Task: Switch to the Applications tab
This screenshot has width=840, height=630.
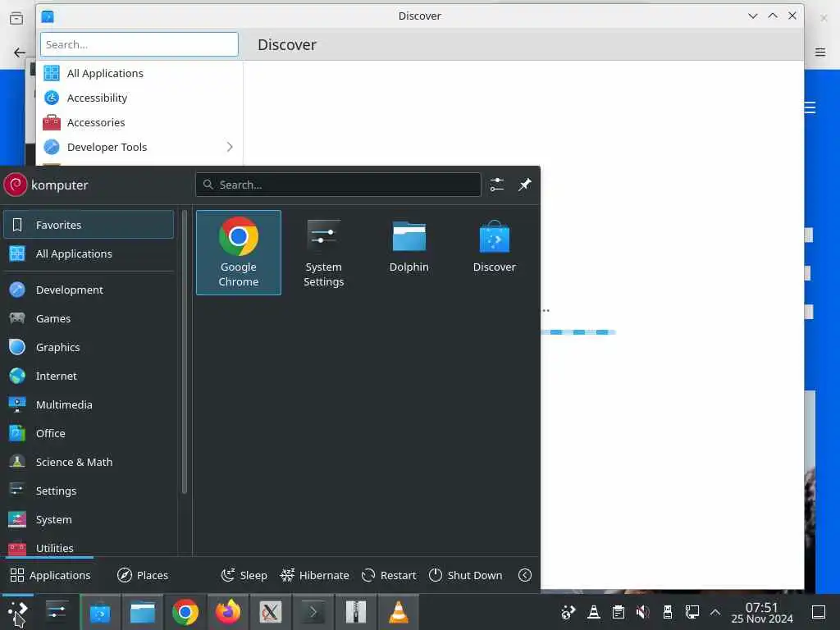Action: (50, 575)
